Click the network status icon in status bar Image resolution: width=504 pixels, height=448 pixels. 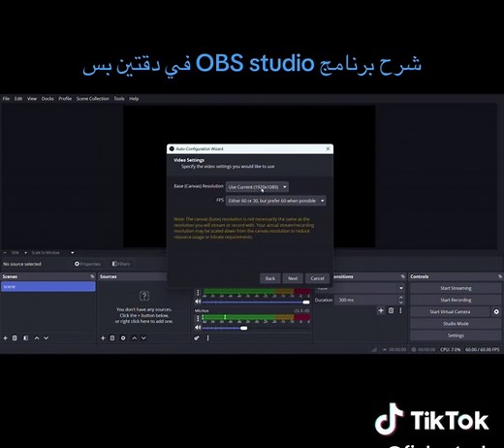pyautogui.click(x=374, y=349)
